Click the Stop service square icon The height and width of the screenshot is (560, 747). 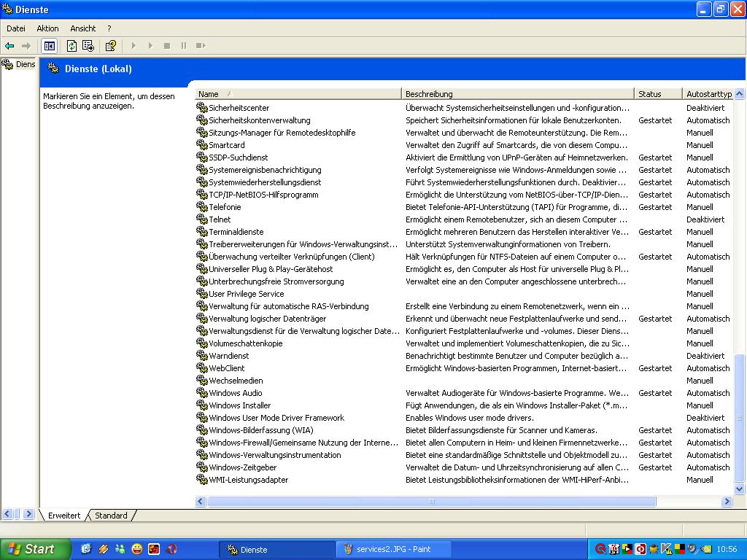pyautogui.click(x=167, y=46)
